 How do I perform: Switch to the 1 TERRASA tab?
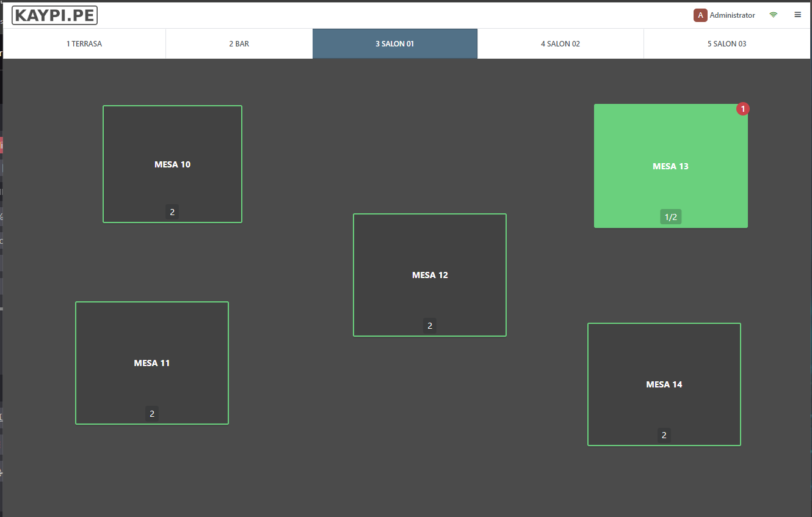point(84,44)
